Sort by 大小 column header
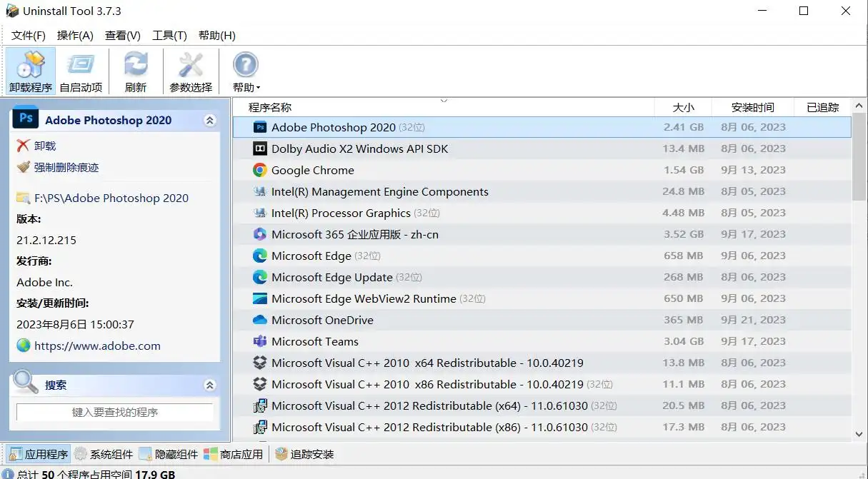 click(683, 107)
